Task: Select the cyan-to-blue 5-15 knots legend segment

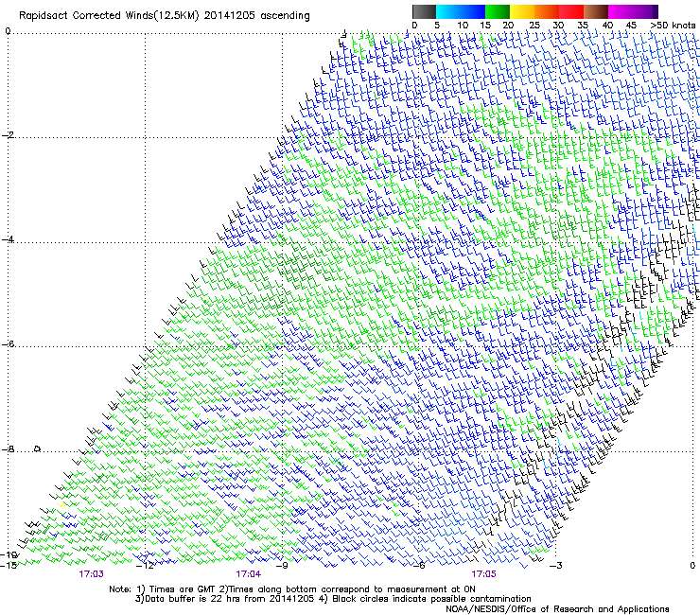Action: tap(461, 11)
